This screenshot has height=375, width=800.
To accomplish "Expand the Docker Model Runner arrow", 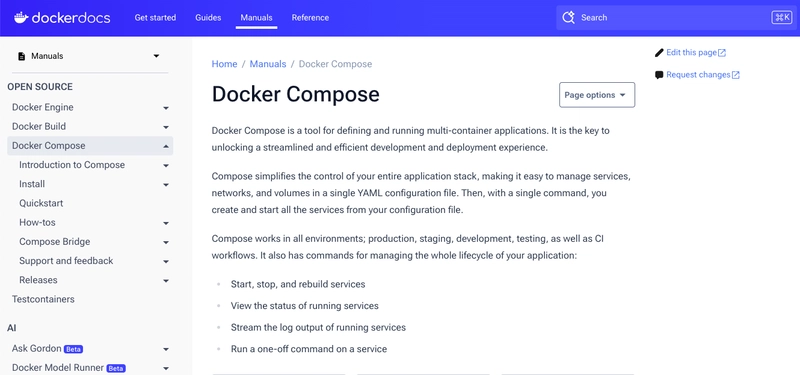I will point(166,369).
